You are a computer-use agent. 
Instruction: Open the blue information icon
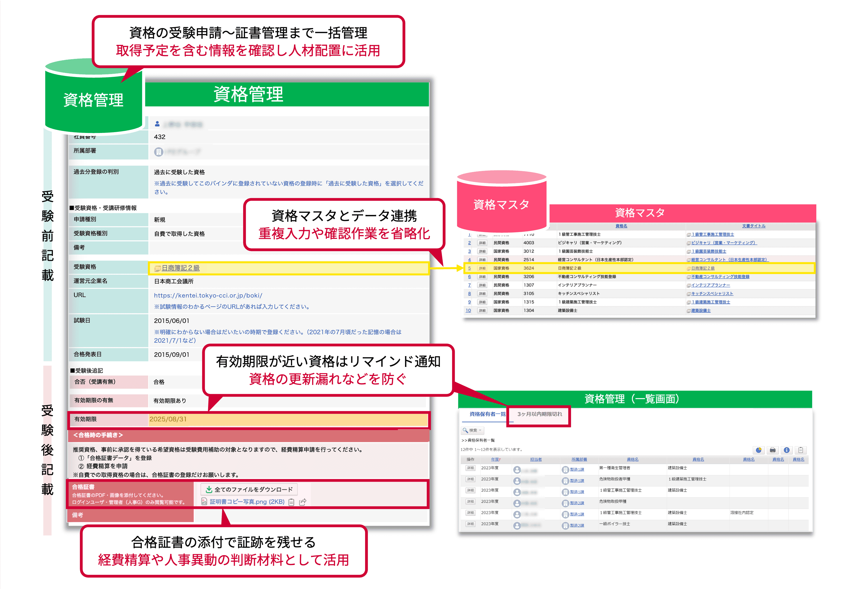pos(787,450)
